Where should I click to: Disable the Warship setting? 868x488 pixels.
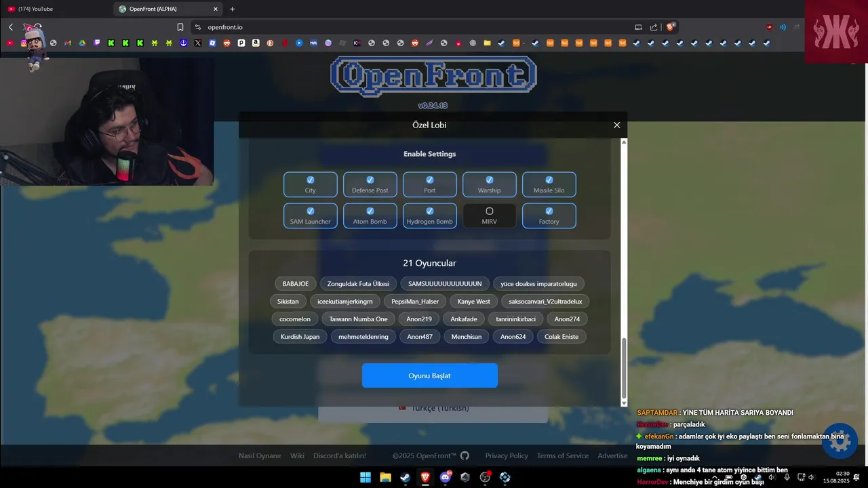click(x=490, y=184)
